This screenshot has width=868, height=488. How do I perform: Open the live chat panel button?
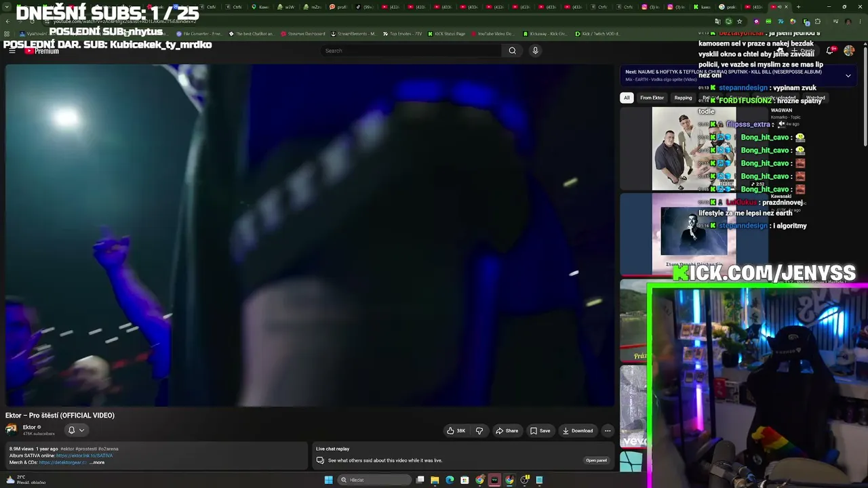(x=596, y=460)
